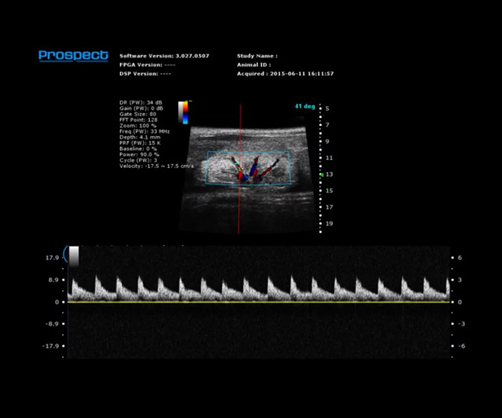This screenshot has width=502, height=418.
Task: Click the yellow zero baseline in spectrum
Action: (258, 302)
